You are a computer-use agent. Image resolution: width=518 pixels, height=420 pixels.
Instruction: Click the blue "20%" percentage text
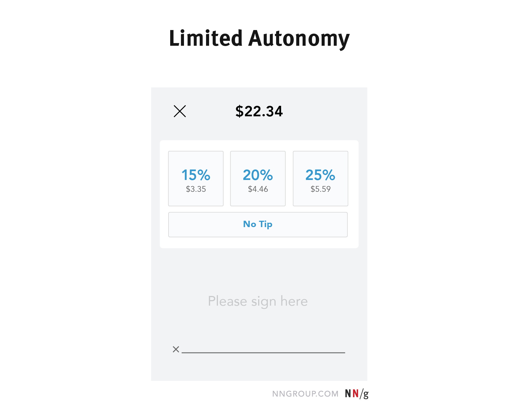click(x=258, y=175)
